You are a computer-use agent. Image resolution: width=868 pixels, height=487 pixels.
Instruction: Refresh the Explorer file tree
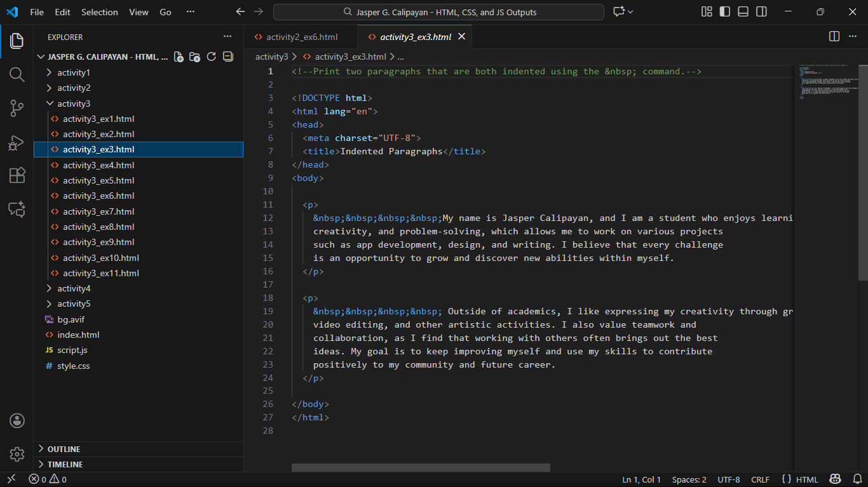pos(212,57)
